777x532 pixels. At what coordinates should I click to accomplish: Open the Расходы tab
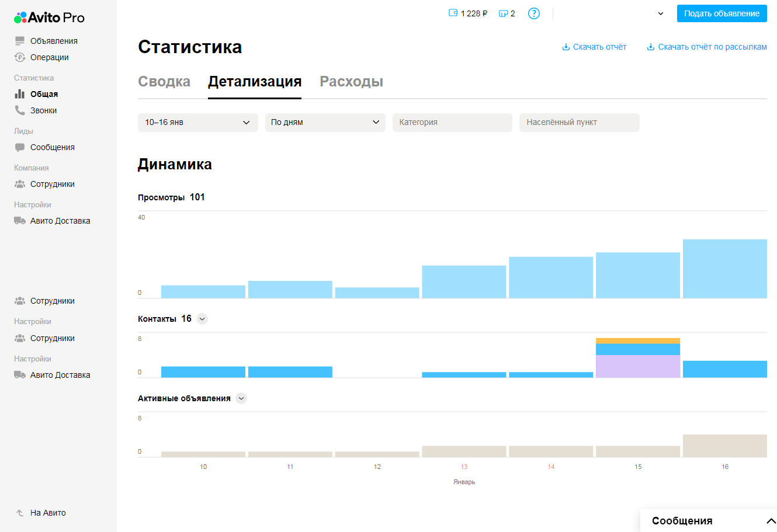[x=352, y=81]
